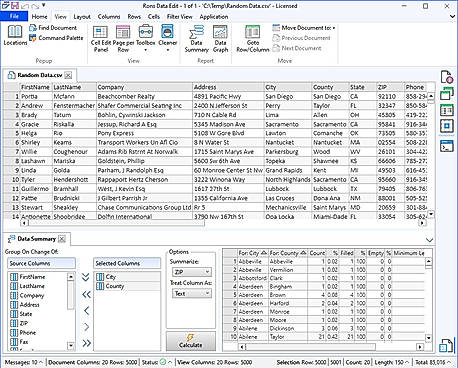Image resolution: width=458 pixels, height=368 pixels.
Task: Click the double right arrows button
Action: pos(86,343)
